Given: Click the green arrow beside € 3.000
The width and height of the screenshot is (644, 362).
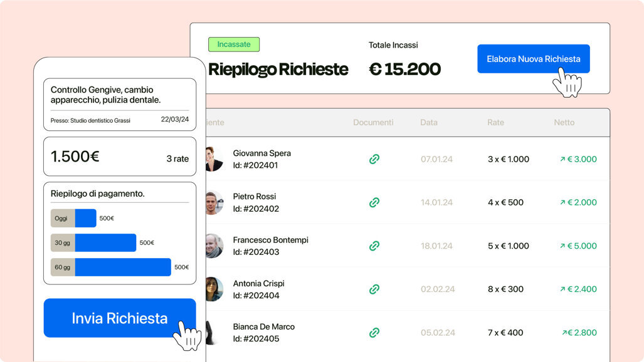Looking at the screenshot, I should pos(562,159).
